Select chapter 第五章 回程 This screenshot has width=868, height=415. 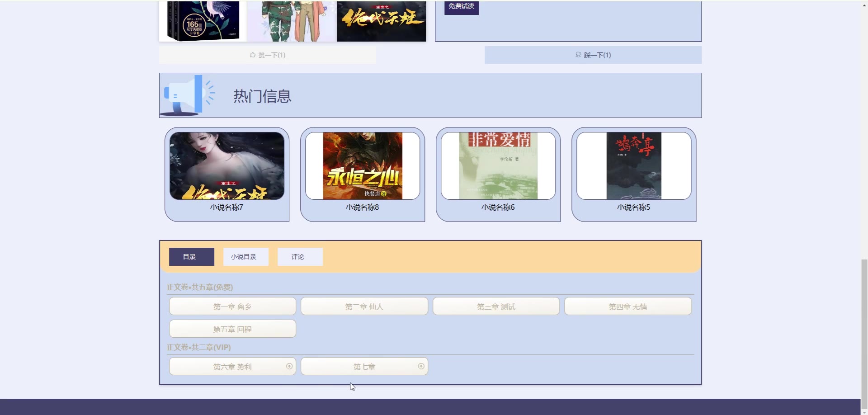(232, 329)
